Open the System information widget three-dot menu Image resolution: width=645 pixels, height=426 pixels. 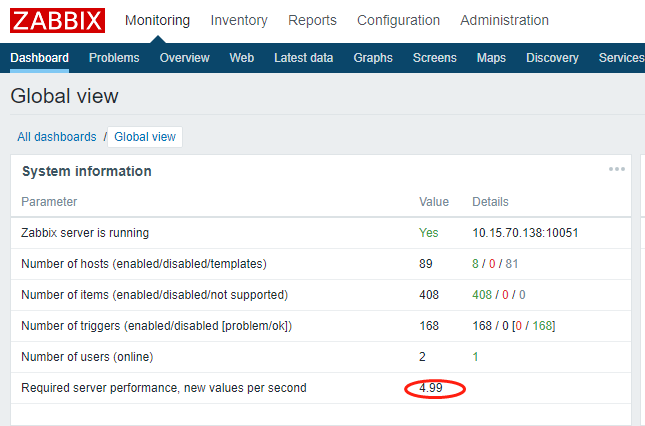pos(617,169)
